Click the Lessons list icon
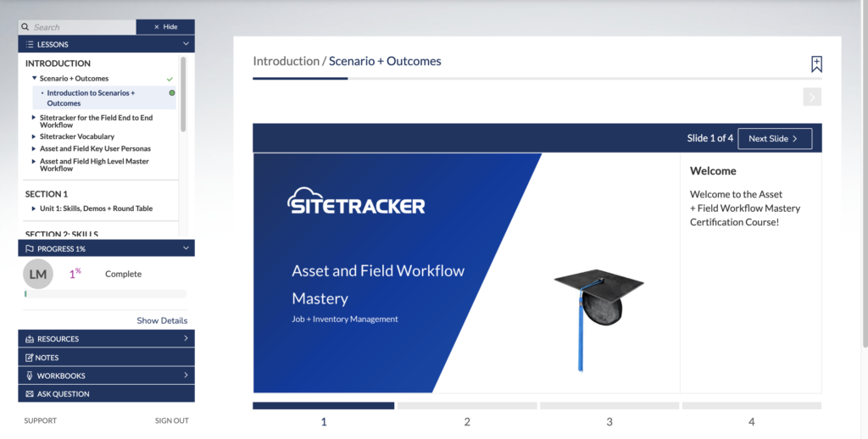Image resolution: width=868 pixels, height=439 pixels. [30, 44]
